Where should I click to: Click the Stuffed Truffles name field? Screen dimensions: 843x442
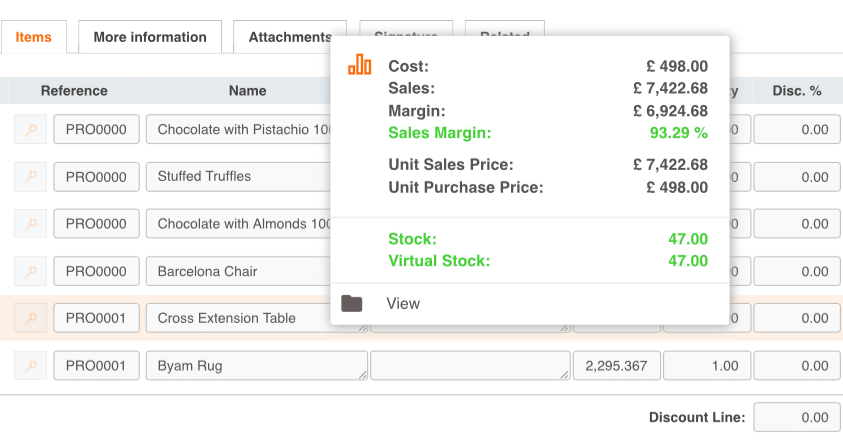click(240, 177)
